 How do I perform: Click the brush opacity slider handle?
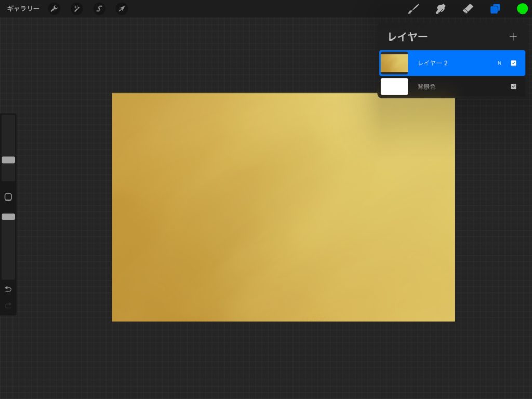coord(8,217)
